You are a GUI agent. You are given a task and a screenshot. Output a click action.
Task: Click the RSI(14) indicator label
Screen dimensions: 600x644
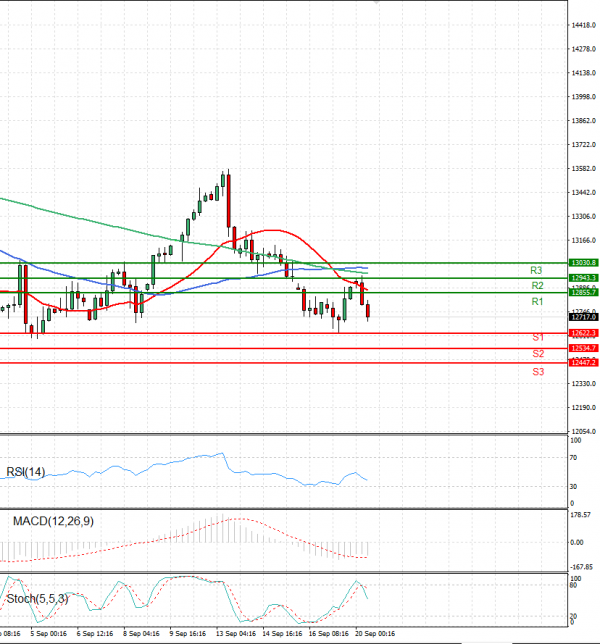click(25, 472)
